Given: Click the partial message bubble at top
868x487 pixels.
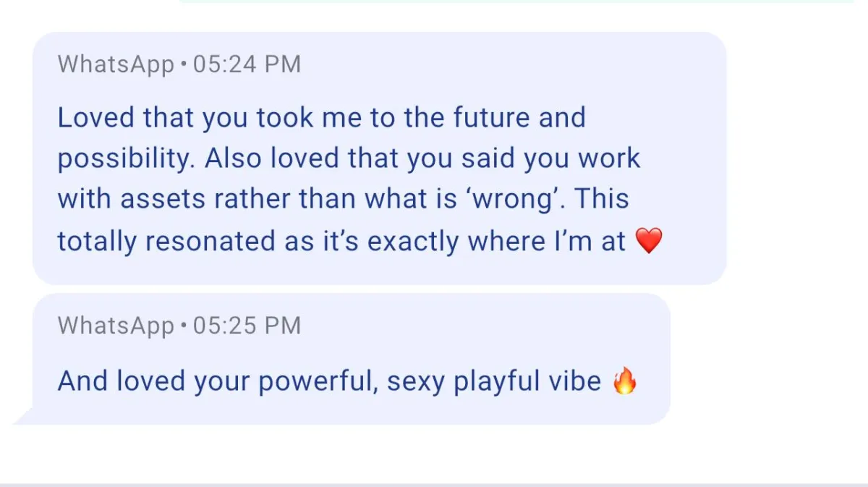Looking at the screenshot, I should pos(517,1).
